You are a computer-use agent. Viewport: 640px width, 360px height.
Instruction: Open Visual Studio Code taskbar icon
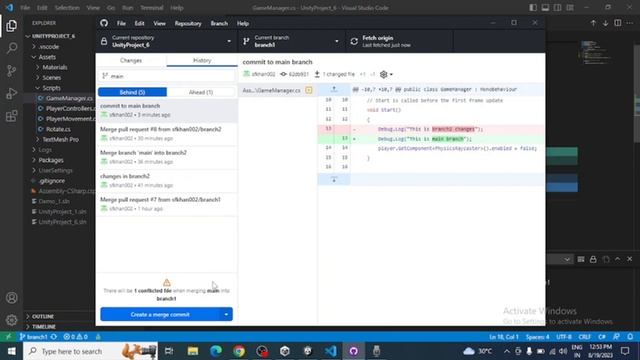click(x=331, y=351)
